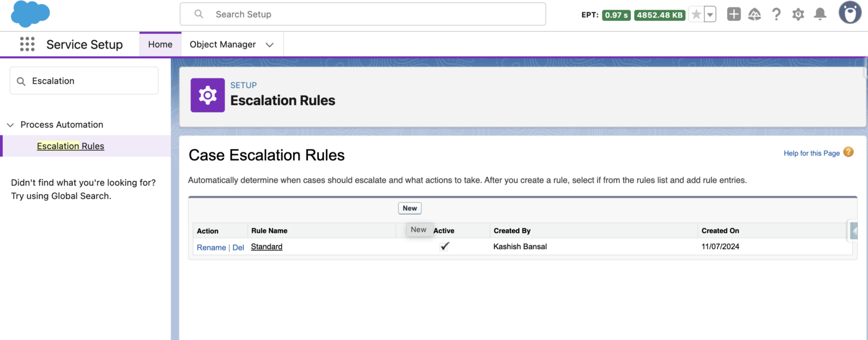Uncheck the Active checkmark for Standard rule

[x=445, y=246]
